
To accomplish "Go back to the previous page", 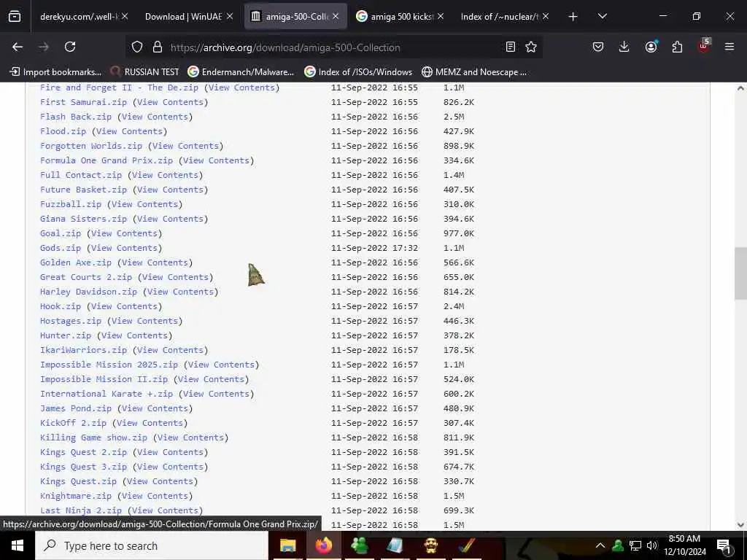I will click(18, 47).
